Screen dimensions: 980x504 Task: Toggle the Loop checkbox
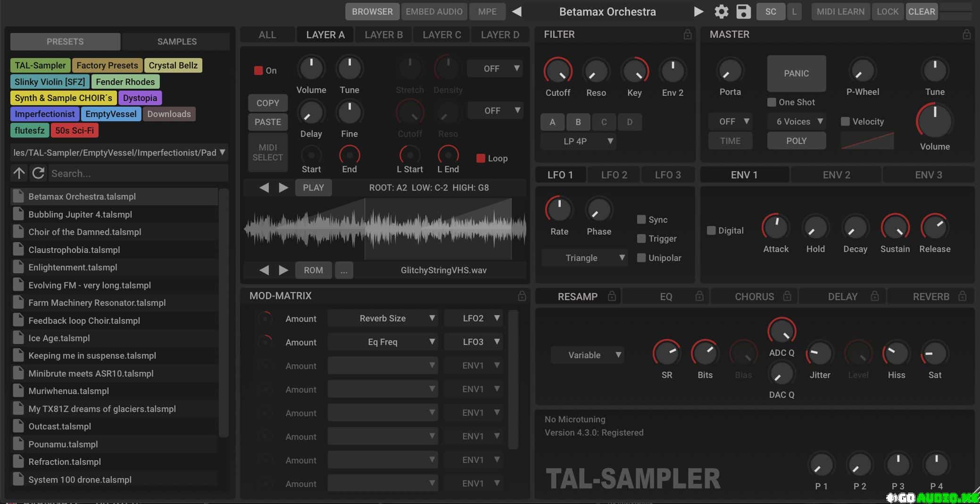pos(481,158)
